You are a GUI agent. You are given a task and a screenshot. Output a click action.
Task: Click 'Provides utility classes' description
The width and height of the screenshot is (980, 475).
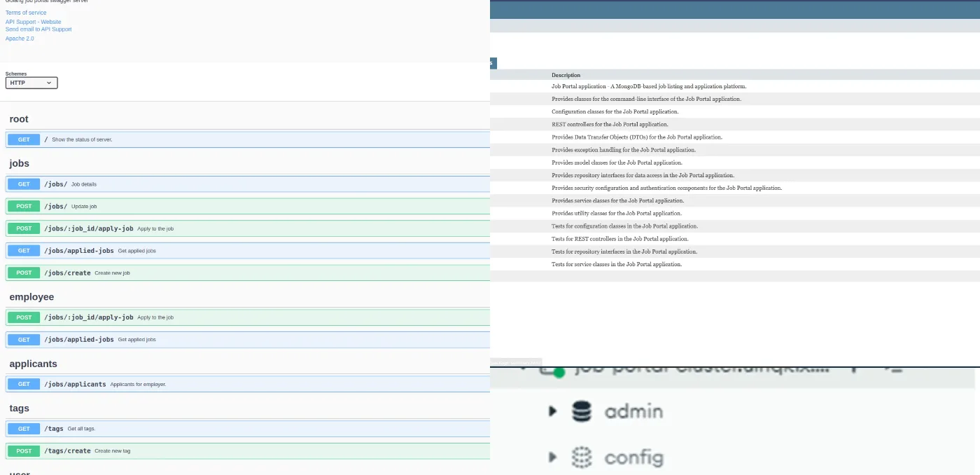(x=617, y=214)
